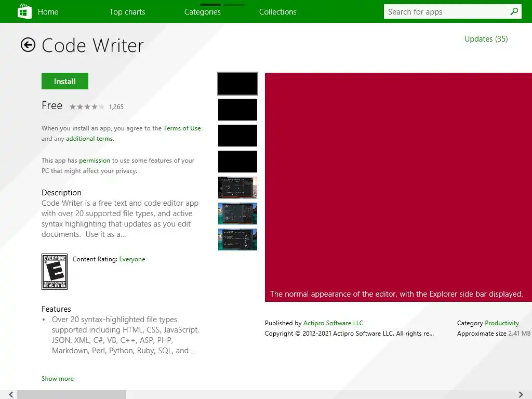532x399 pixels.
Task: Select the sixth screenshot thumbnail
Action: tap(237, 214)
